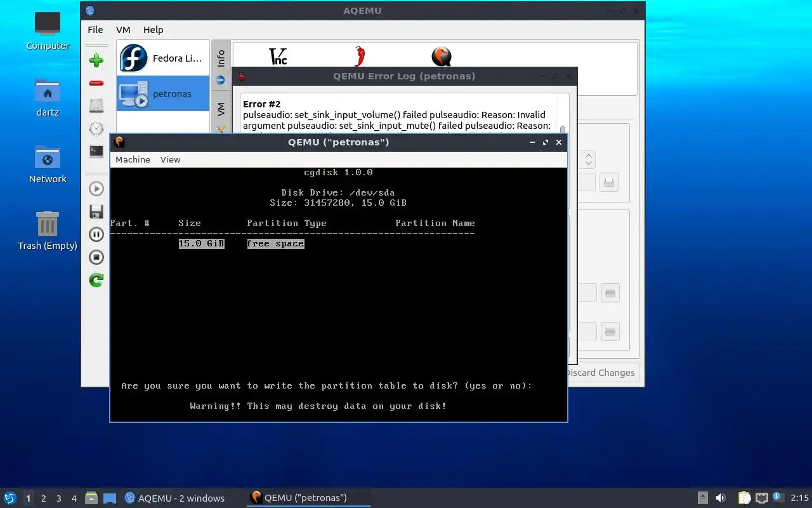Switch to workspace 2 in the pager

(x=44, y=498)
